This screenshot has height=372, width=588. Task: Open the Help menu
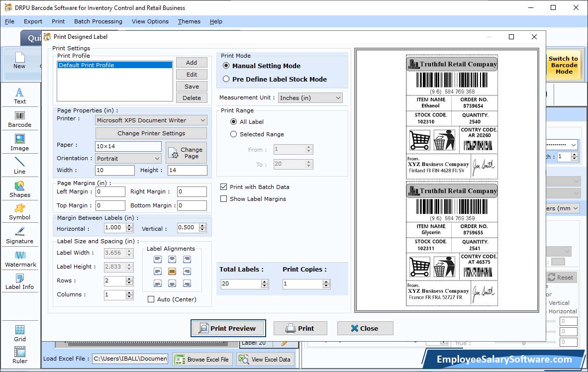coord(216,21)
